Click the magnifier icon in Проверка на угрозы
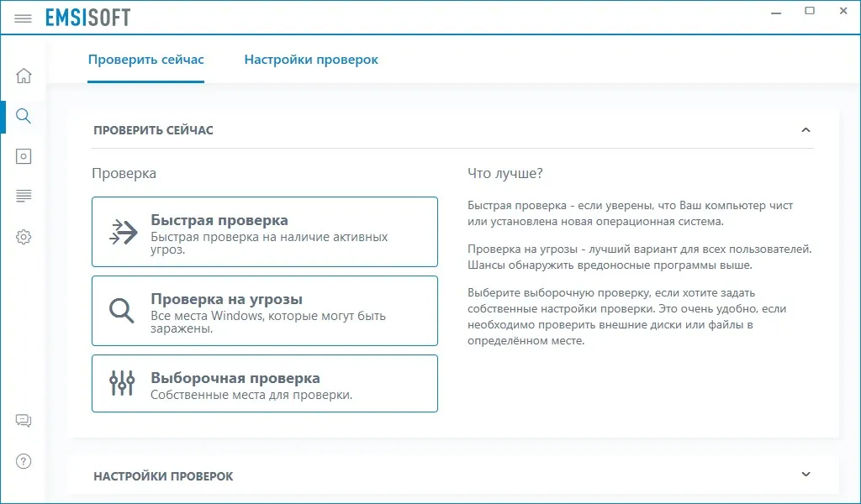Viewport: 861px width, 504px height. pyautogui.click(x=121, y=311)
